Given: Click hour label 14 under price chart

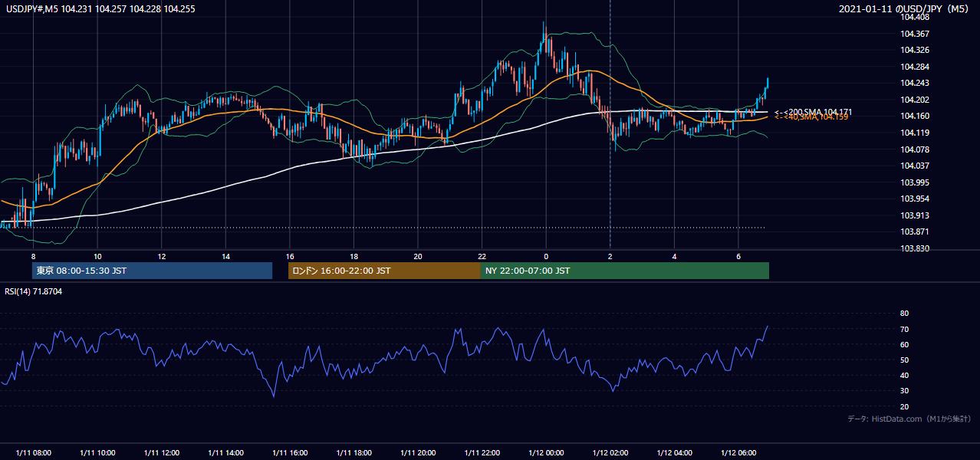Looking at the screenshot, I should (x=225, y=255).
